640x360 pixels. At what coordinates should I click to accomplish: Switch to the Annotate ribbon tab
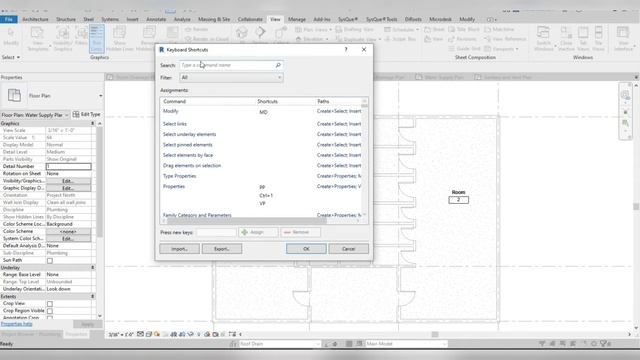(x=156, y=19)
